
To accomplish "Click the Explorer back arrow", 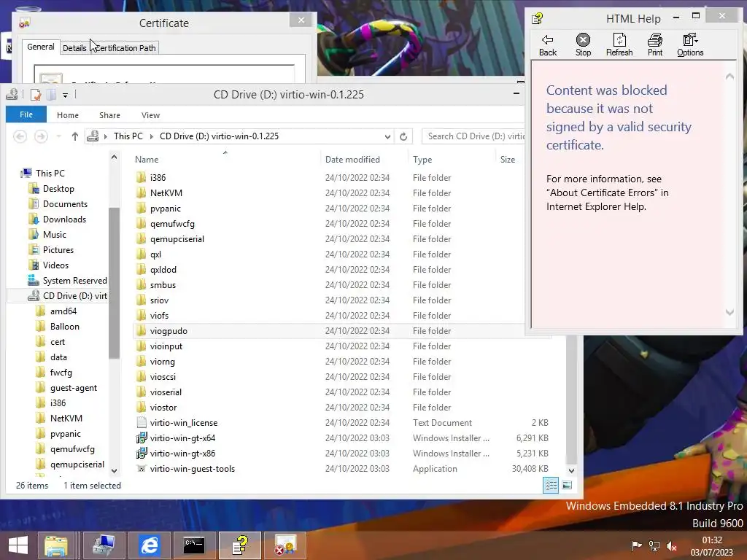I will click(20, 136).
